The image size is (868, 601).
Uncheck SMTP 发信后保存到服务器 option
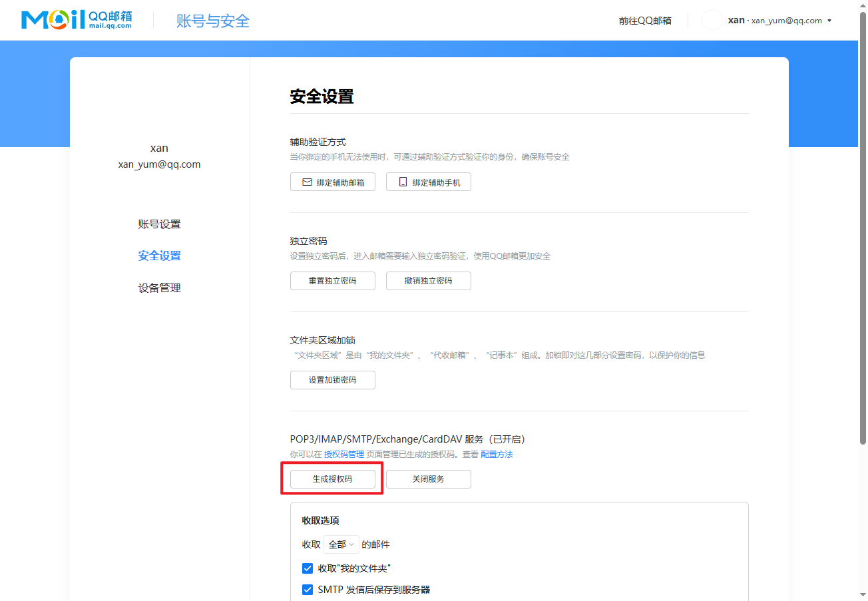[x=308, y=590]
